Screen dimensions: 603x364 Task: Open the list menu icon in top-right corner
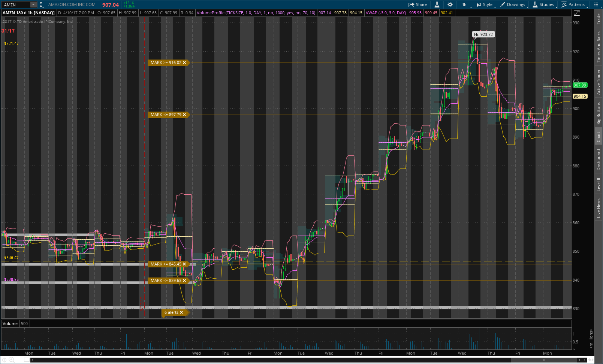tap(596, 4)
